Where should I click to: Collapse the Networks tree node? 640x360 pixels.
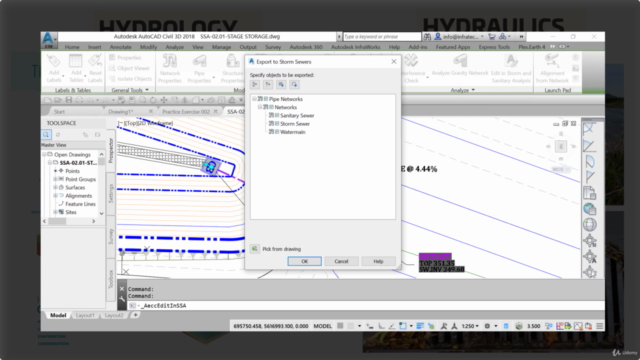coord(260,107)
